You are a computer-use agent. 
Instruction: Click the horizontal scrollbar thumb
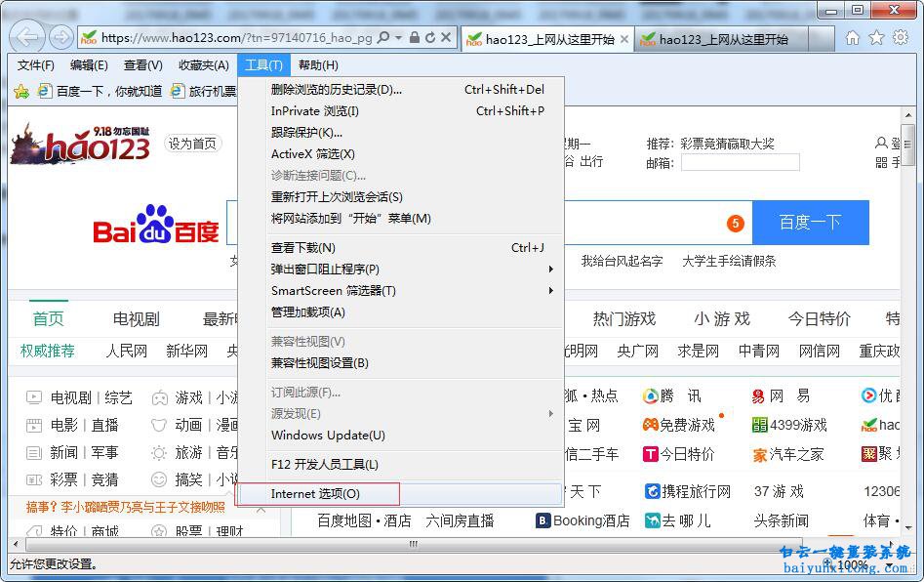[x=414, y=544]
